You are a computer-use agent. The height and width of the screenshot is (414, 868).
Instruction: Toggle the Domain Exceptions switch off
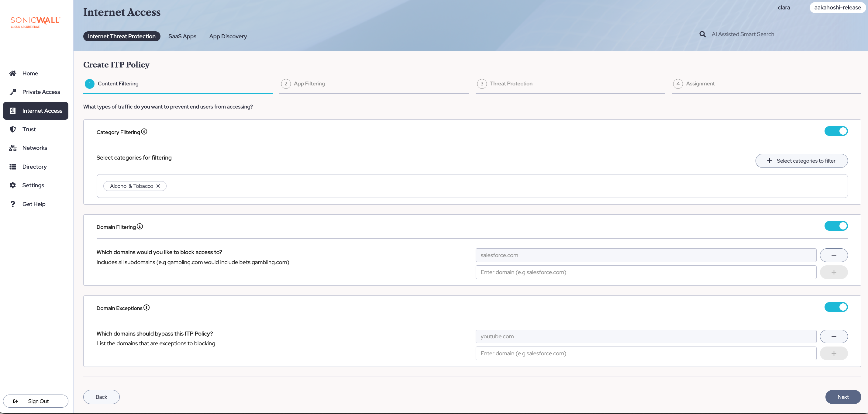(x=836, y=307)
